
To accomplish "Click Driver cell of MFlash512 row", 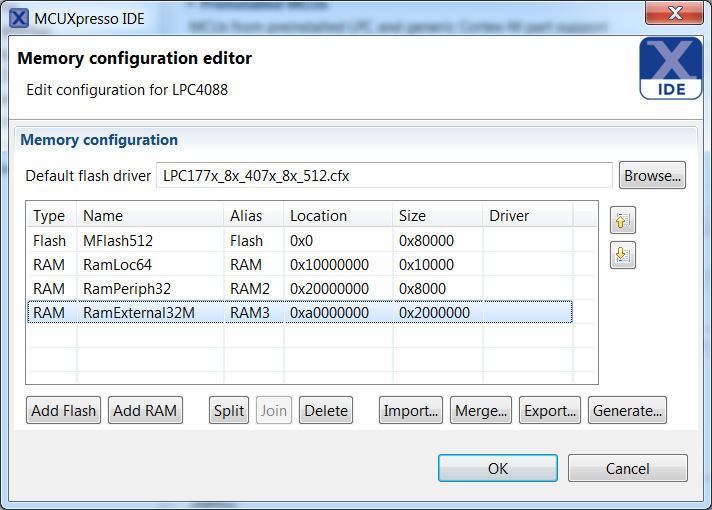I will point(528,241).
